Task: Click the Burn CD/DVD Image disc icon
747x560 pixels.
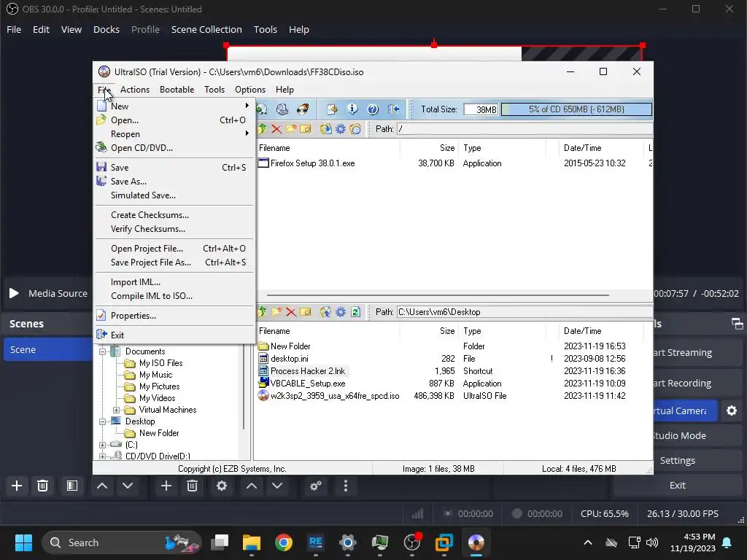Action: coord(303,109)
